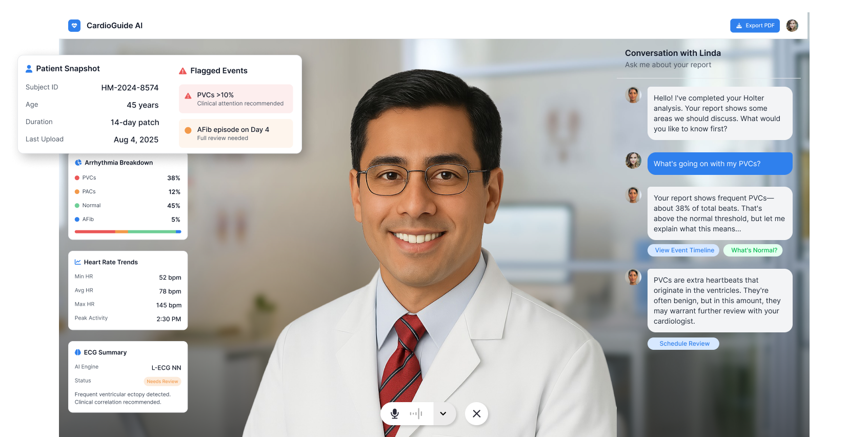Select the PVCs row in Arrhythmia Breakdown
This screenshot has height=437, width=868.
[x=128, y=178]
